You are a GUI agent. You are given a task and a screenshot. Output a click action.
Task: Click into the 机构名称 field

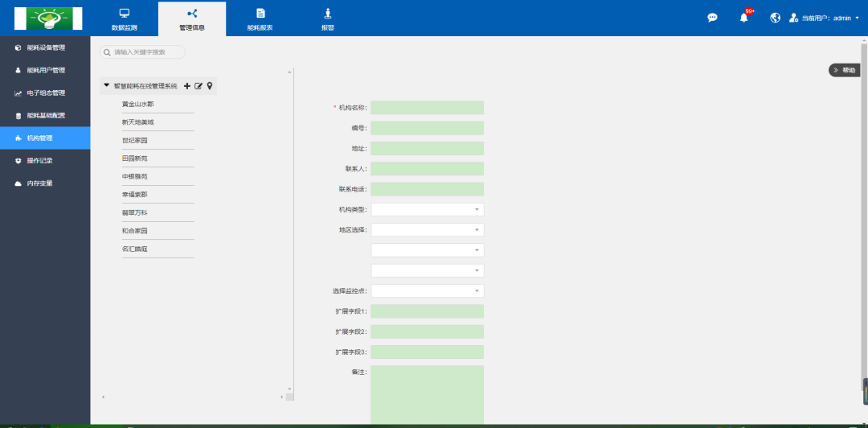point(428,108)
